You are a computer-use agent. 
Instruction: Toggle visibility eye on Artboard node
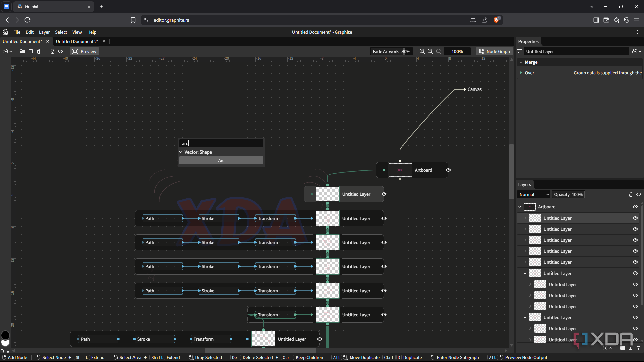pos(448,170)
